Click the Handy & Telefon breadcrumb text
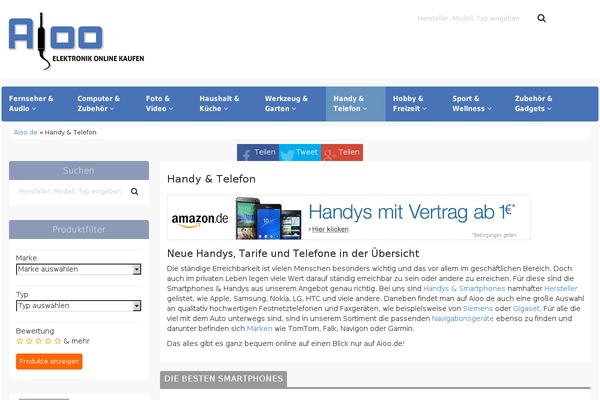This screenshot has width=600, height=400. [70, 132]
